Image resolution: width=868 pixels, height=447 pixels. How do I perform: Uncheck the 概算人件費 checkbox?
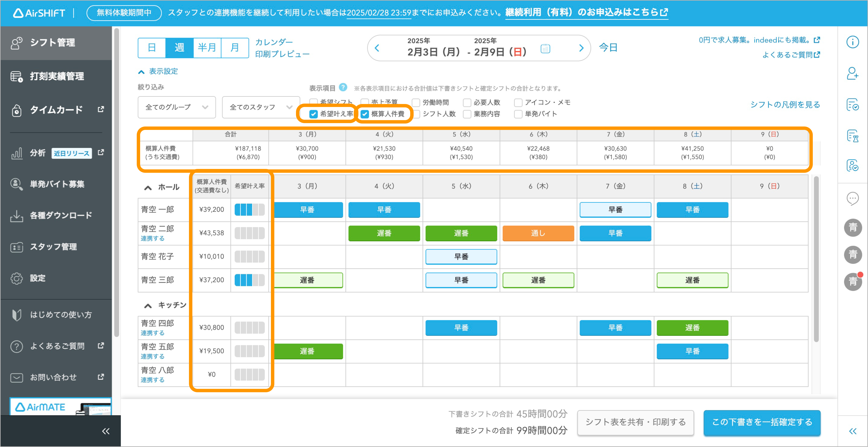tap(365, 114)
